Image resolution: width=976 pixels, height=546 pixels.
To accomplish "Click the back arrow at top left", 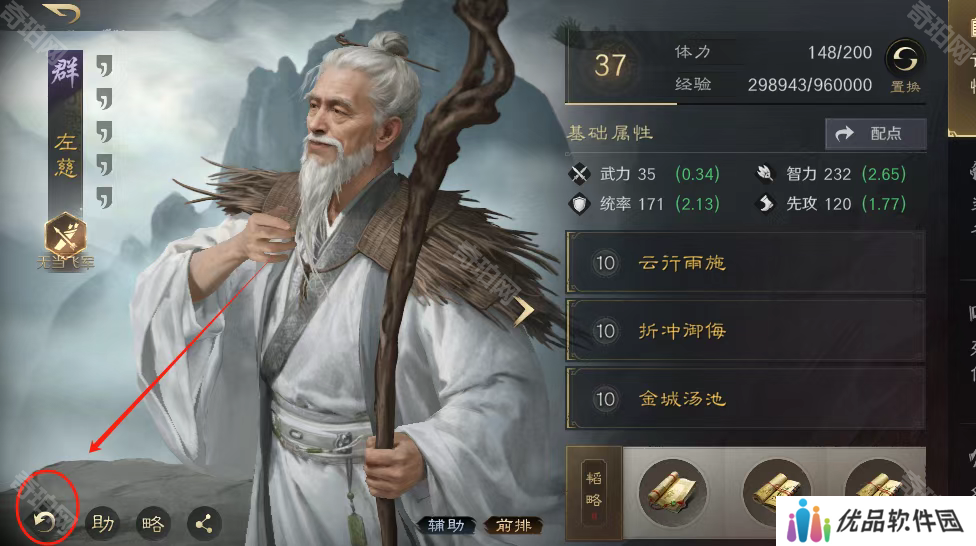I will pos(62,13).
